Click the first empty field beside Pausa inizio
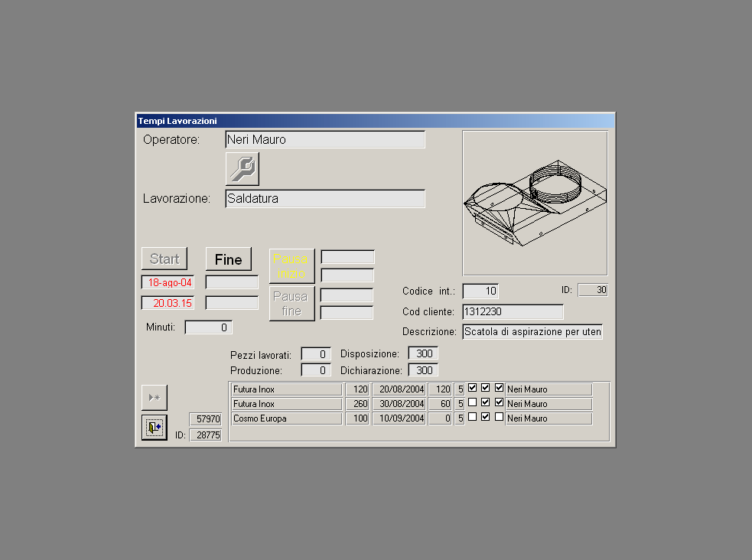752x560 pixels. click(348, 257)
